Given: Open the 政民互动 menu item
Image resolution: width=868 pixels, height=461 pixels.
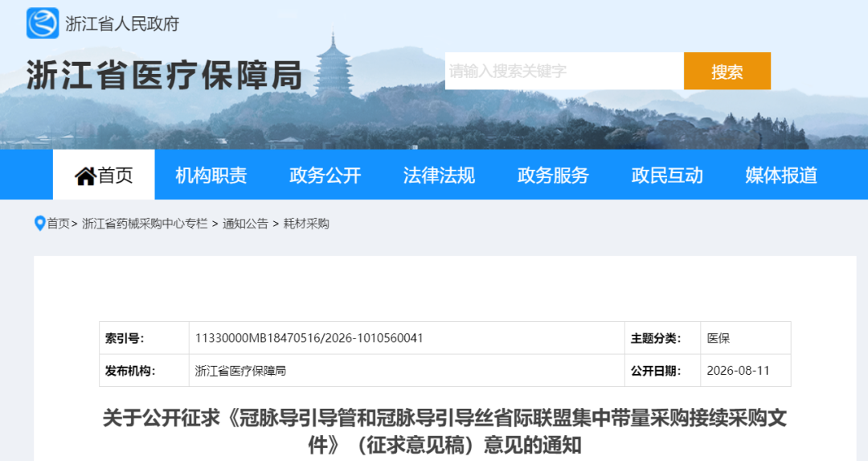Looking at the screenshot, I should 667,175.
